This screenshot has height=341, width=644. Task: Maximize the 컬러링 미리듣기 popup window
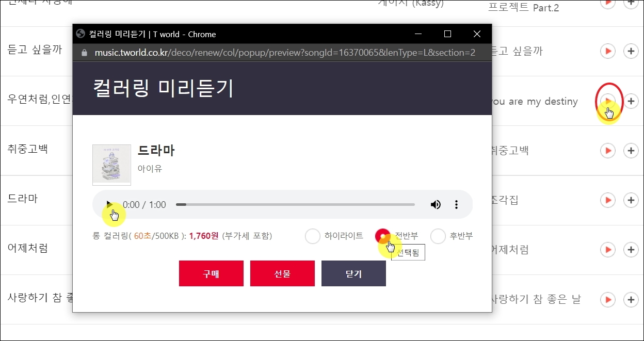point(447,34)
